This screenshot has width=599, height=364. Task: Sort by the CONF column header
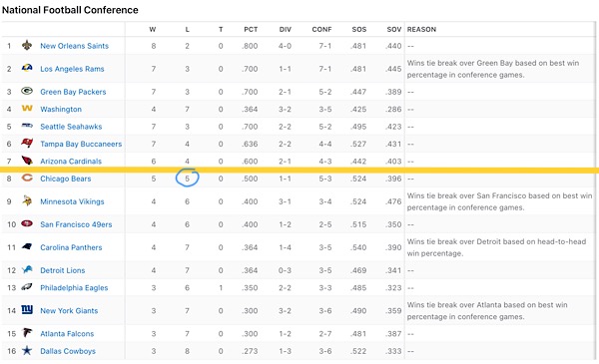[x=321, y=29]
